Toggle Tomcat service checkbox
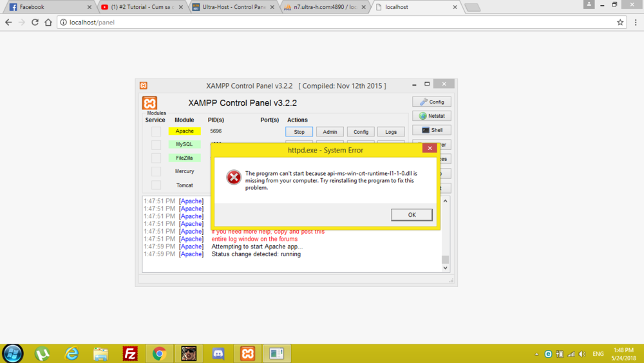The height and width of the screenshot is (363, 644). [x=156, y=185]
